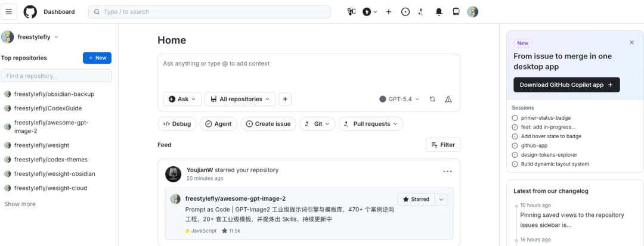Open the Issues circle icon in header
Screen dimensions: 644x246
(405, 12)
